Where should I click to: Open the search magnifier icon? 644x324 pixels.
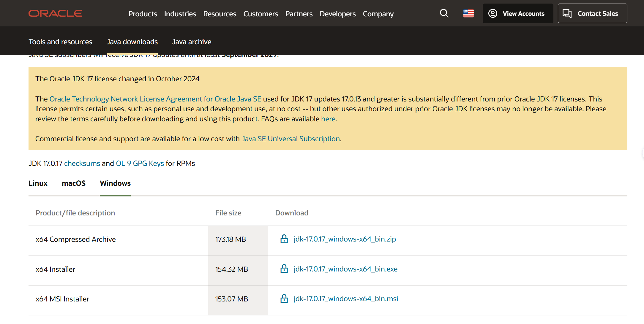point(444,13)
